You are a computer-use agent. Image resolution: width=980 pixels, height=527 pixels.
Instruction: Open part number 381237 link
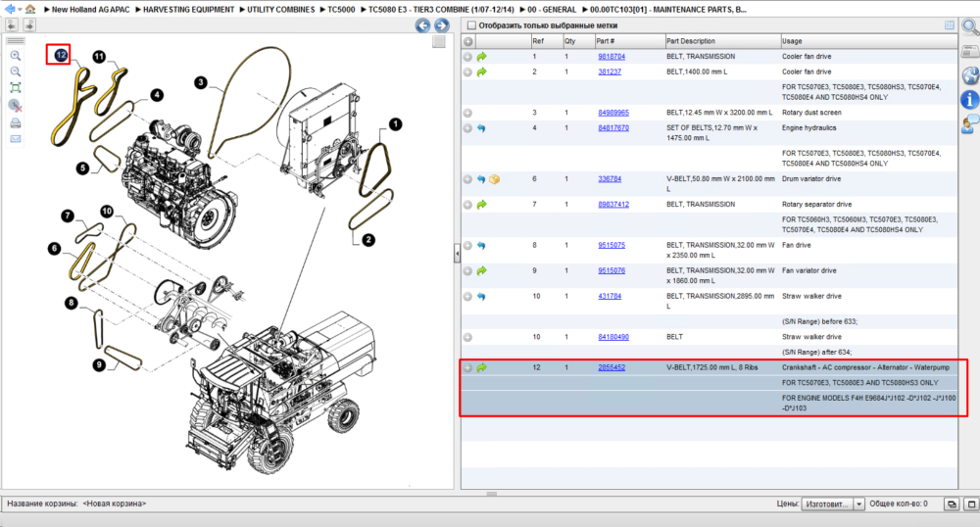(x=610, y=72)
